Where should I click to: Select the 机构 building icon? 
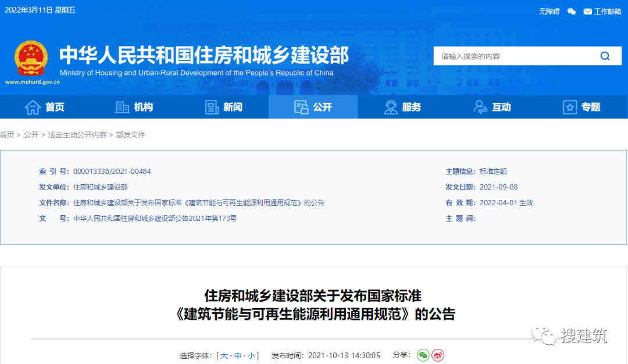tap(122, 106)
